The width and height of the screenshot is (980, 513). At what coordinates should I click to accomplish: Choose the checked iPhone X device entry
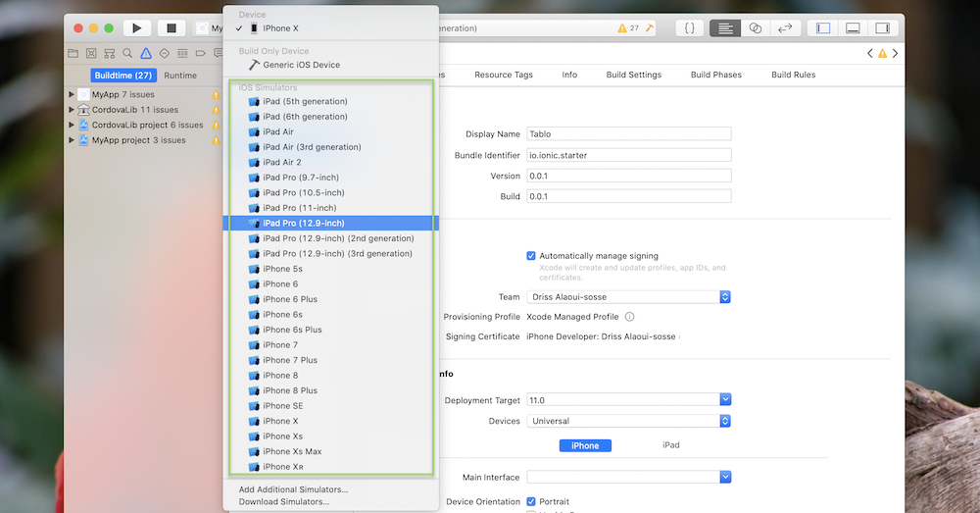click(331, 28)
